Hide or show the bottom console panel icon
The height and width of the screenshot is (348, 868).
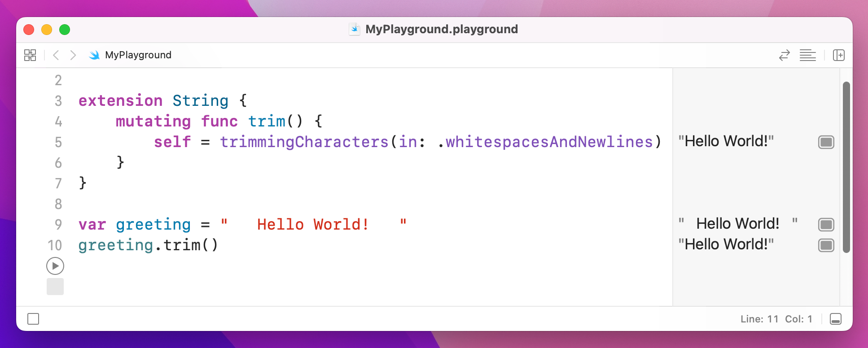836,319
